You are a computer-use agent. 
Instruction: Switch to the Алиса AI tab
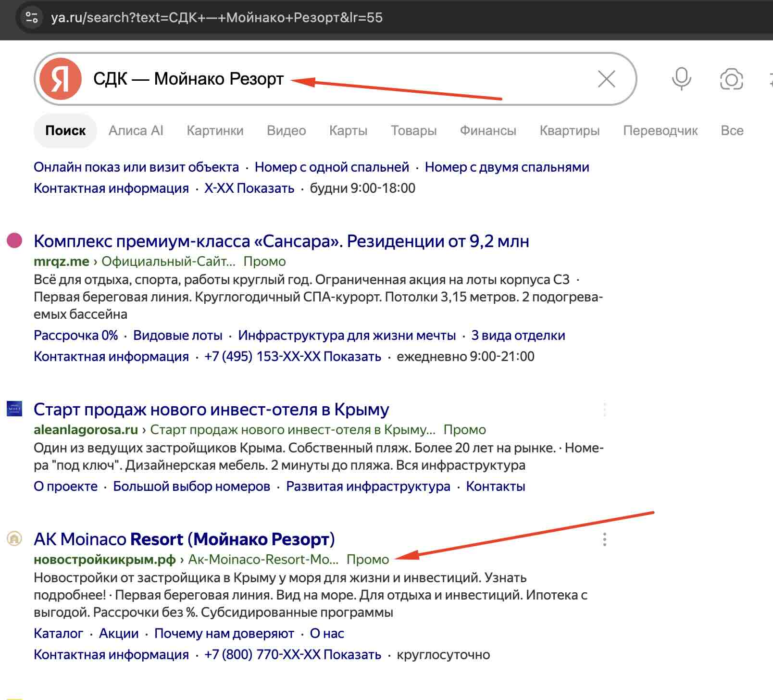pos(136,131)
